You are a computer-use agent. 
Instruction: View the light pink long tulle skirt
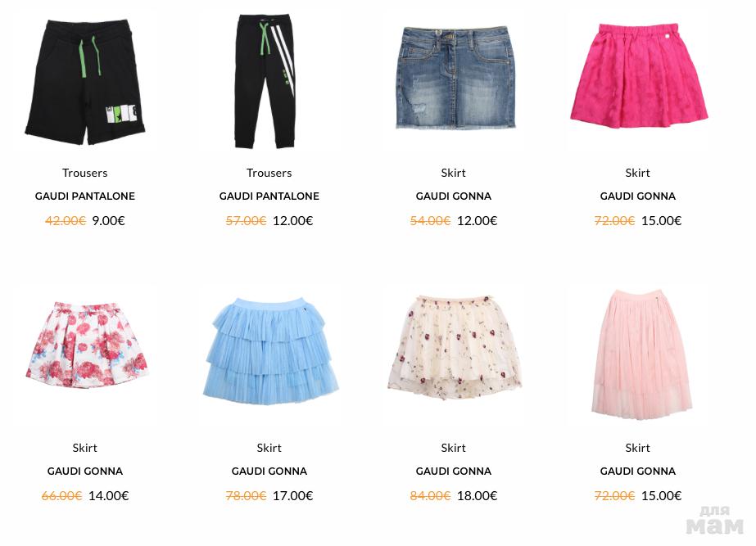(641, 354)
